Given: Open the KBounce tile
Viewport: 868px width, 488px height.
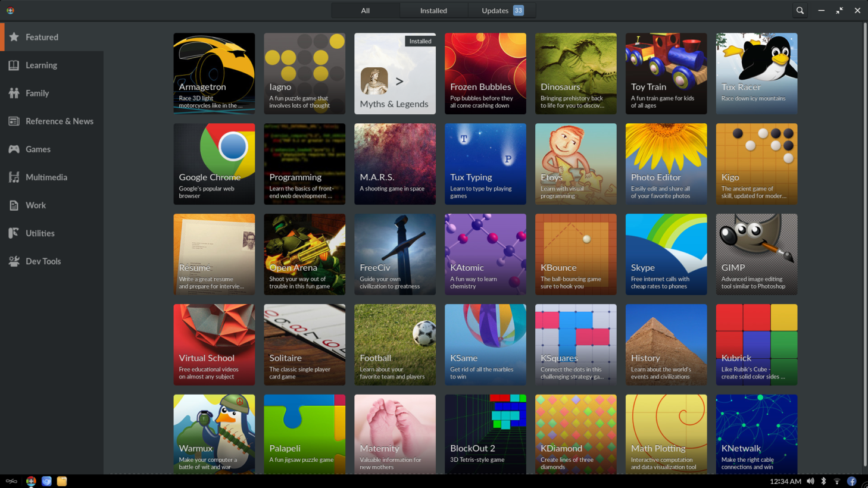Looking at the screenshot, I should pyautogui.click(x=576, y=255).
